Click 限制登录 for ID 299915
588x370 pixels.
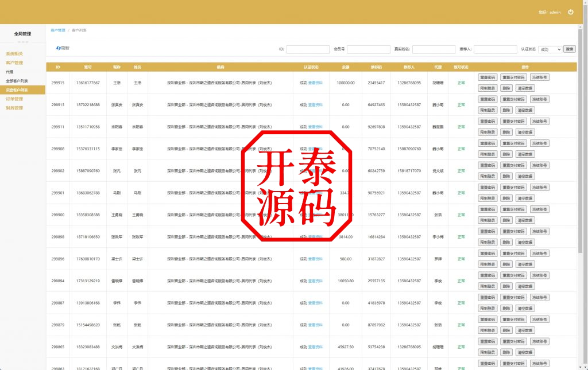coord(487,88)
